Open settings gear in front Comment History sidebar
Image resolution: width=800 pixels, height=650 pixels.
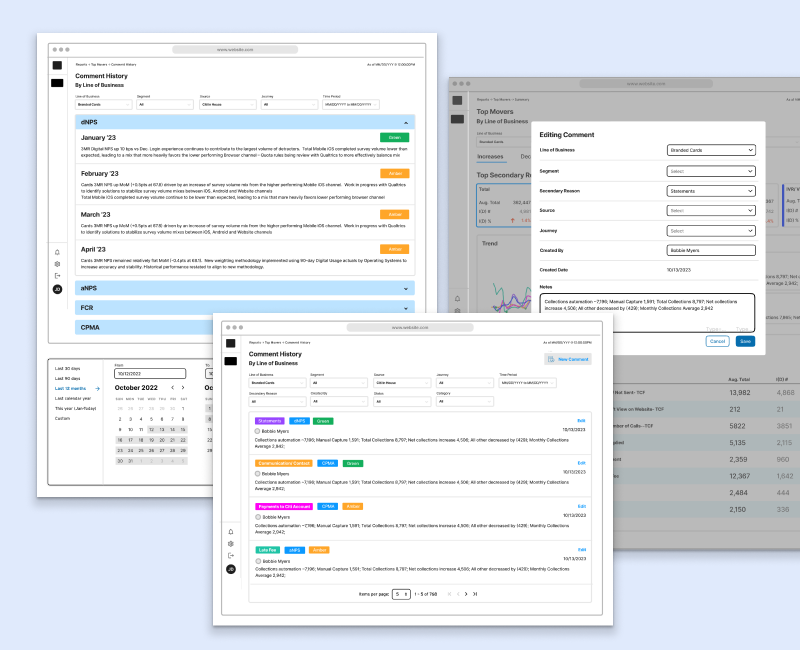point(231,544)
